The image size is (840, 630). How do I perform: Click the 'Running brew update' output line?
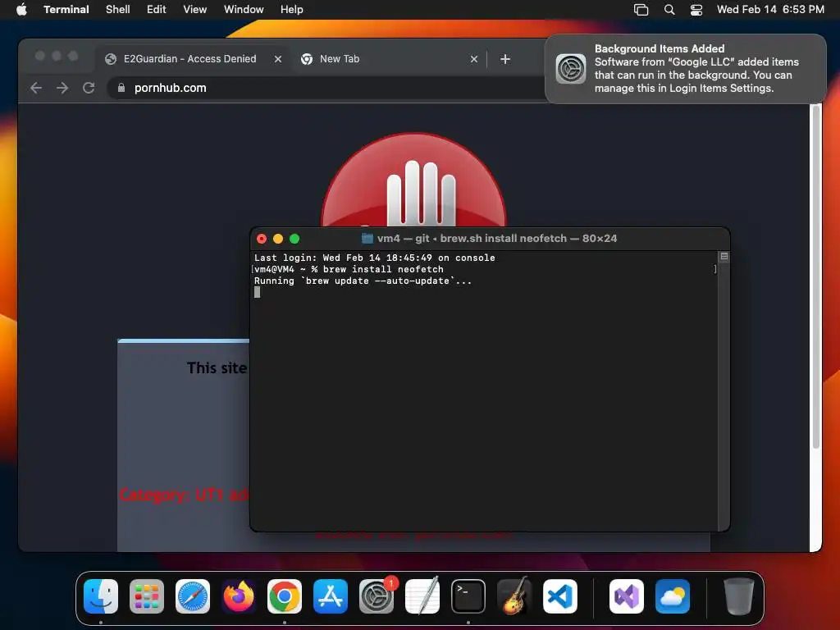point(363,281)
